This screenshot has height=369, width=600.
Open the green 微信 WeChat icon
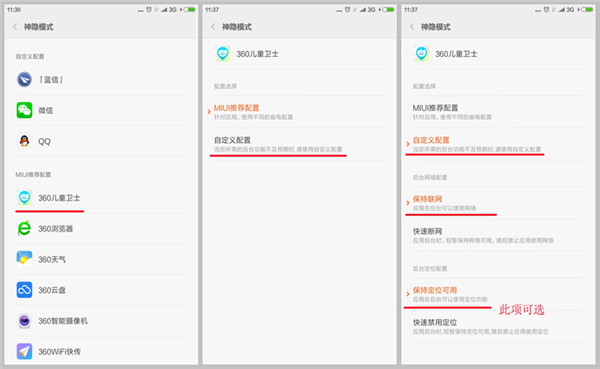(24, 110)
